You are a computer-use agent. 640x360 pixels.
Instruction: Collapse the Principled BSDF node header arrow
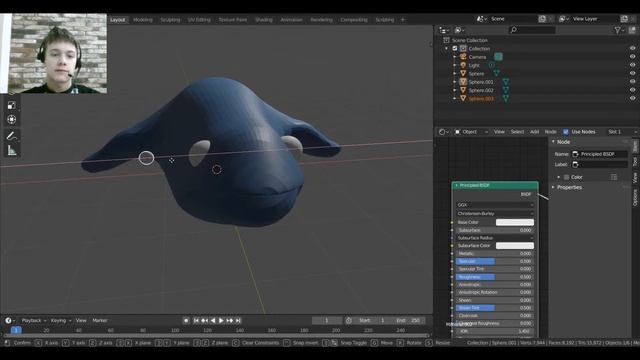[456, 185]
